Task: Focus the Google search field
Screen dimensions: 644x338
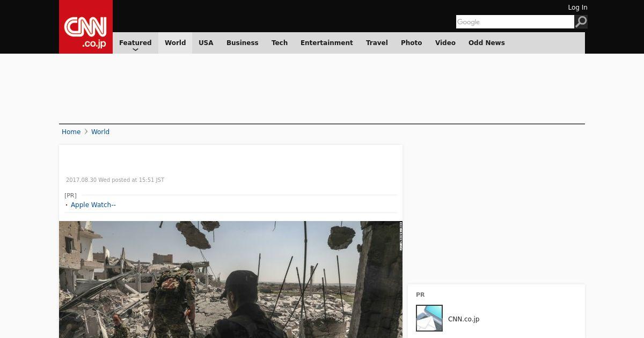Action: tap(515, 21)
